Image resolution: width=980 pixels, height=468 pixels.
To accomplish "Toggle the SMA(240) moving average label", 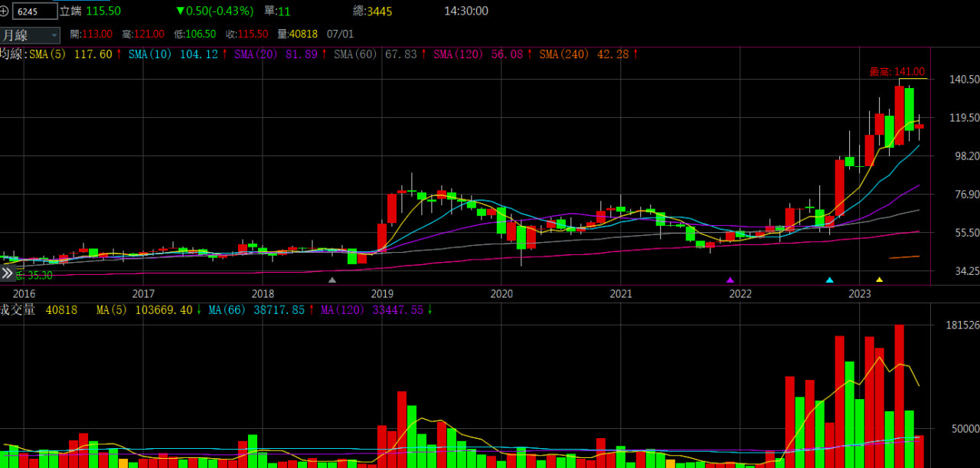I will [x=563, y=54].
